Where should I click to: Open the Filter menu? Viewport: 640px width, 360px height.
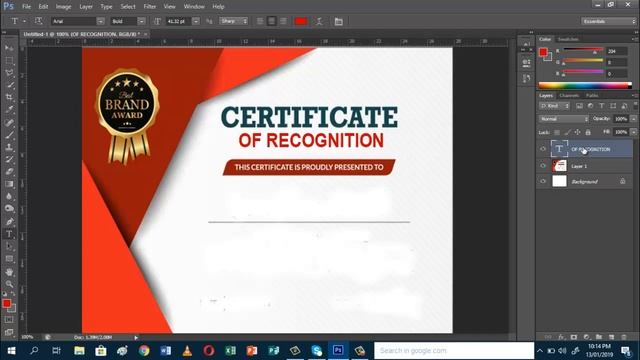(149, 7)
